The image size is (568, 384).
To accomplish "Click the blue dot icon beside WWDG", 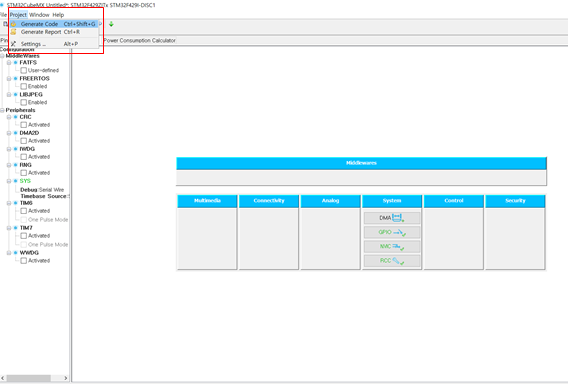I will pos(15,252).
